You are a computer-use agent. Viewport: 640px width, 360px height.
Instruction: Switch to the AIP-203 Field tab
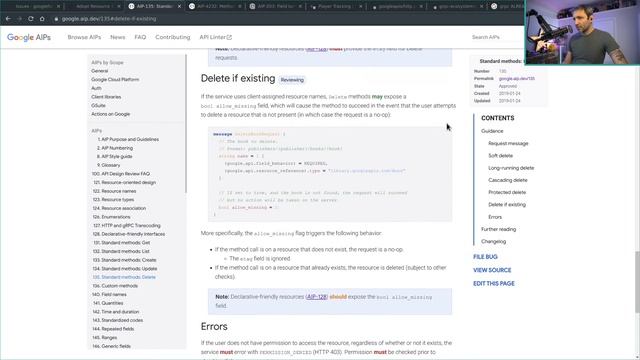tap(276, 7)
